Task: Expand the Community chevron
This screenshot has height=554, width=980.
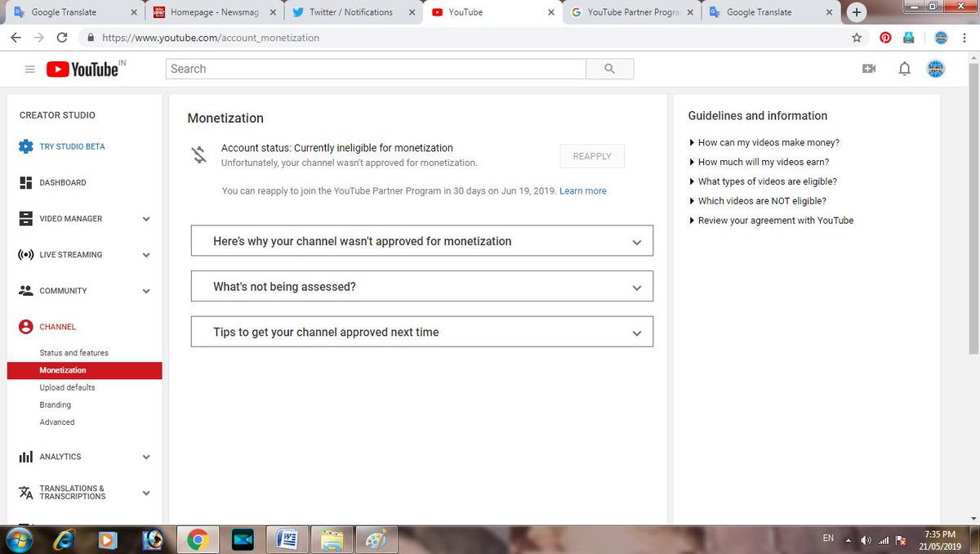Action: [146, 291]
